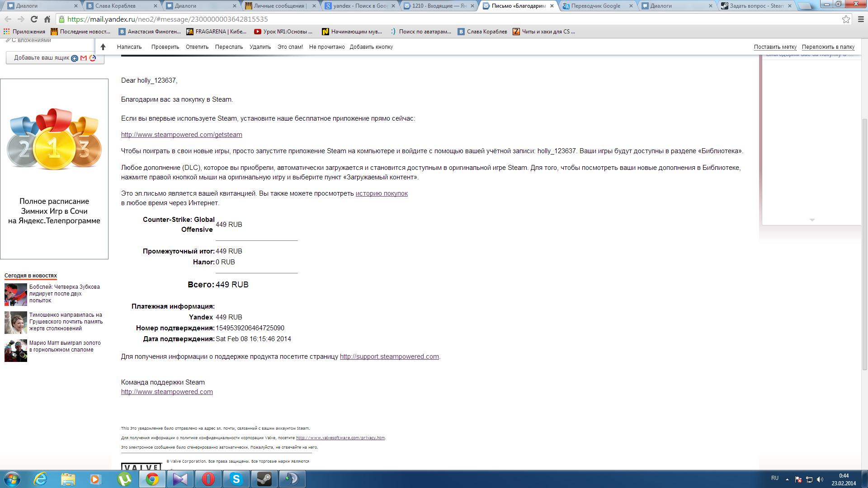Open FRAGARENA bookmark
This screenshot has height=488, width=868.
pyautogui.click(x=217, y=32)
